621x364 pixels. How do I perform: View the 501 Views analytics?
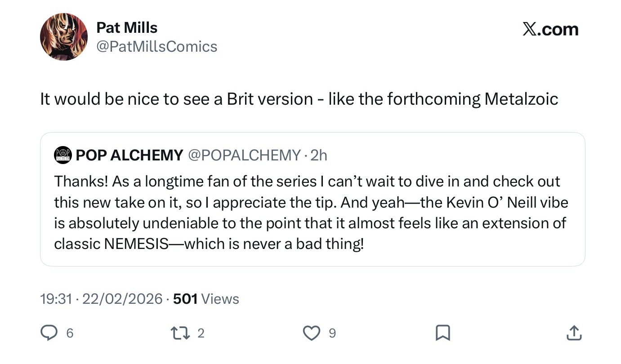pos(206,299)
